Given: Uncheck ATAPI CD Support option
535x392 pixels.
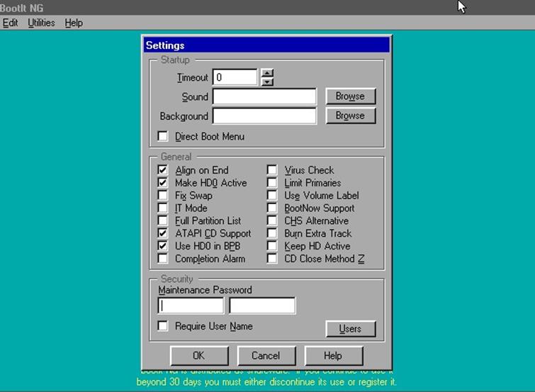Looking at the screenshot, I should point(163,233).
